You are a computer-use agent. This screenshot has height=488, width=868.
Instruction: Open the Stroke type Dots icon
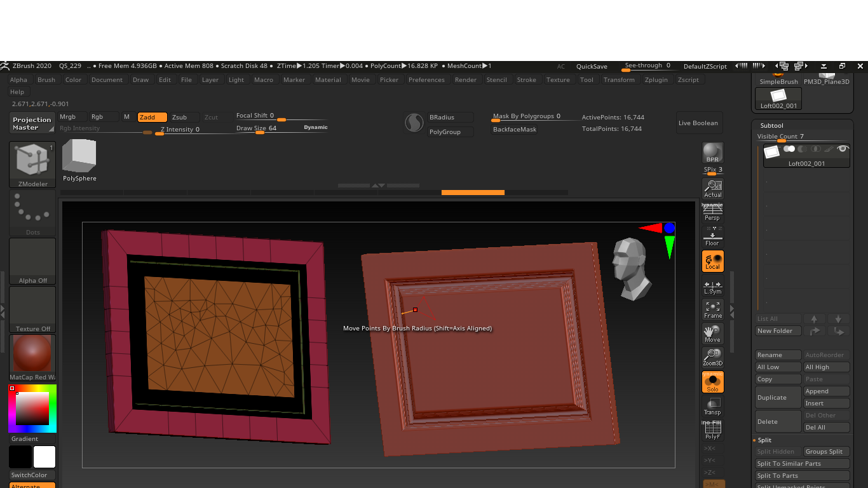pyautogui.click(x=32, y=213)
